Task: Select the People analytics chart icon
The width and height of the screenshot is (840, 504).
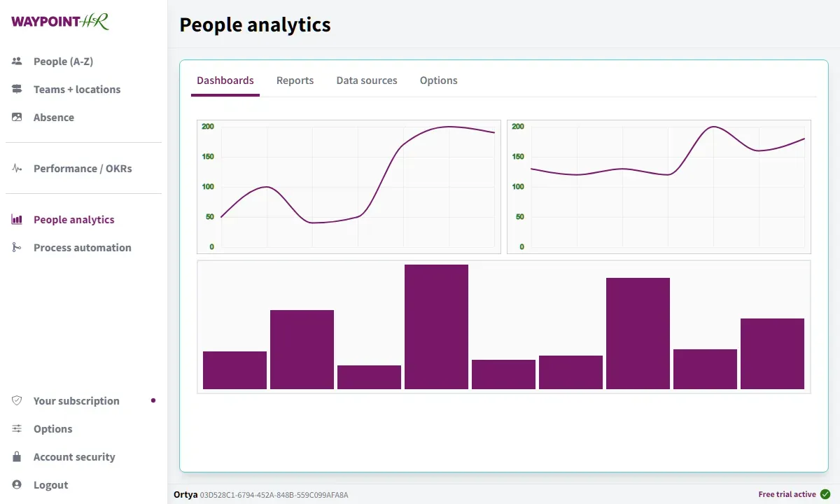Action: pyautogui.click(x=16, y=219)
